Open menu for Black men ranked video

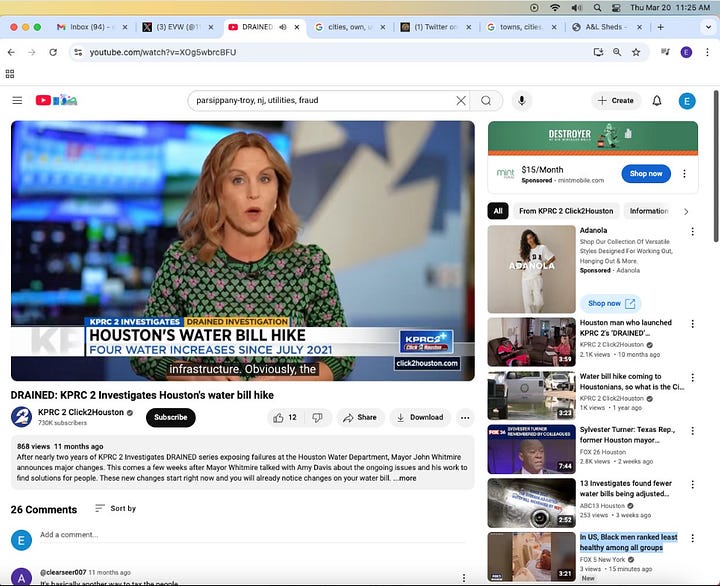coord(692,538)
